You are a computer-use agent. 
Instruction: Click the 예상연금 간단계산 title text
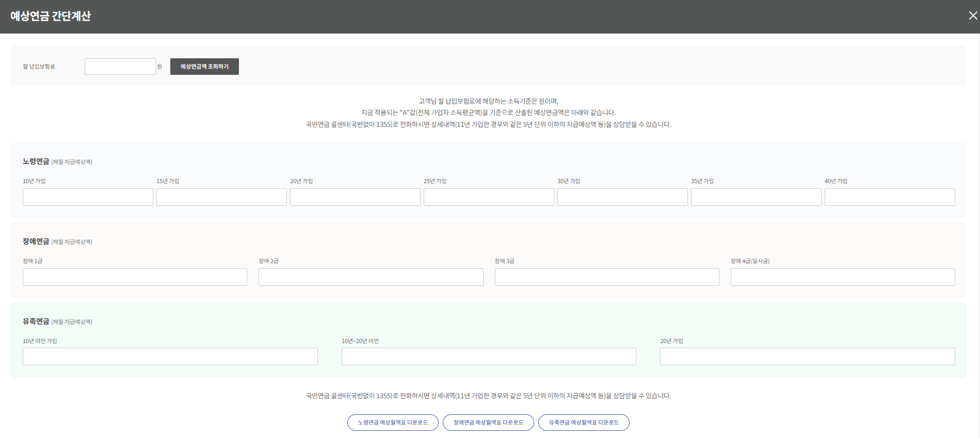point(51,16)
